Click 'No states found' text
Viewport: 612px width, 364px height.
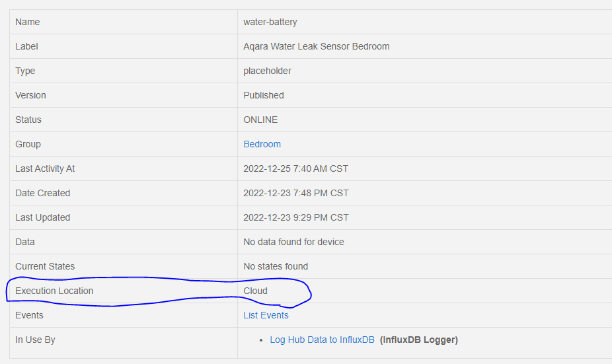pos(276,266)
